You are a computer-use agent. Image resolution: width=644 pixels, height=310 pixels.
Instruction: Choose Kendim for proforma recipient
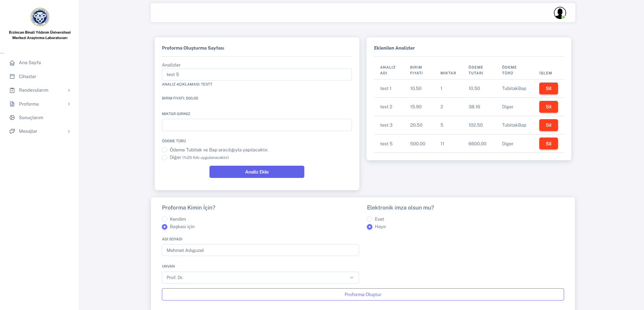tap(165, 219)
